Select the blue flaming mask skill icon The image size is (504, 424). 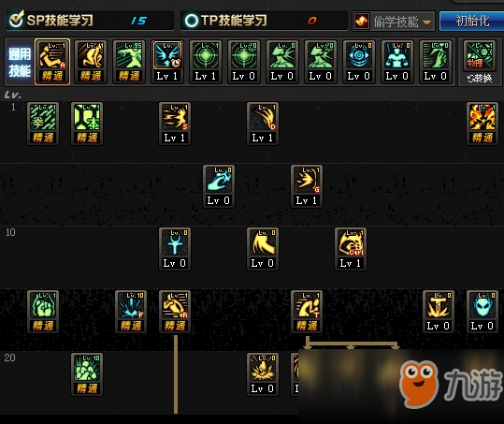(482, 305)
